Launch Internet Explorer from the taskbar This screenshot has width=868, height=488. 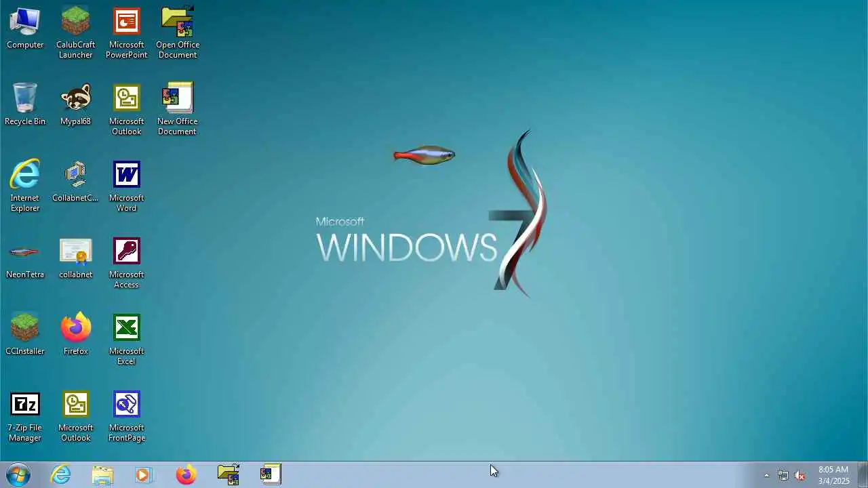61,474
